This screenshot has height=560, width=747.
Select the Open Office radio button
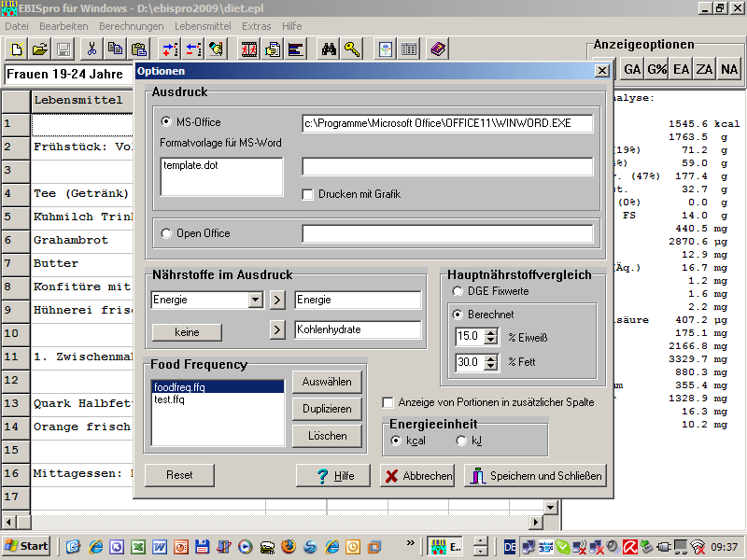pyautogui.click(x=166, y=233)
